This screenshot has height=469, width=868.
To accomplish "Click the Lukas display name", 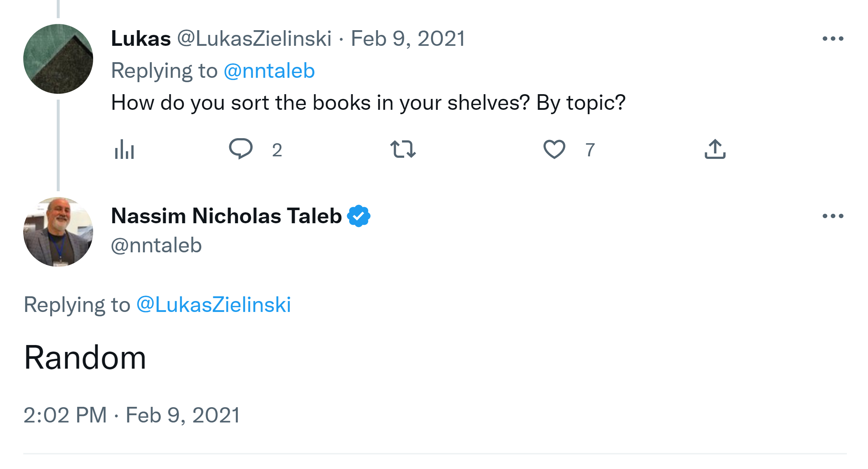I will [141, 39].
